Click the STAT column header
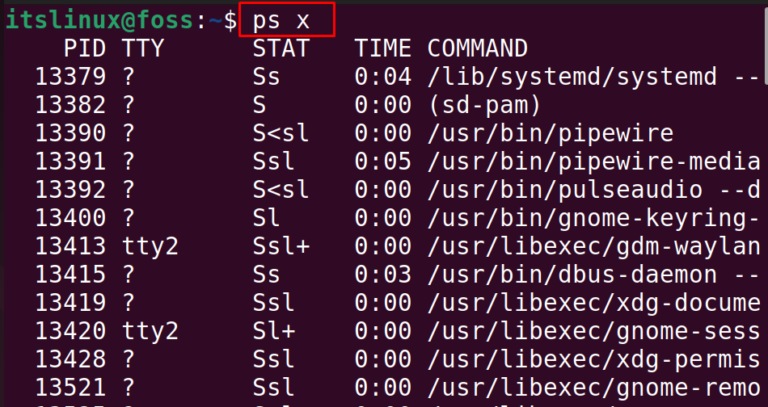The width and height of the screenshot is (768, 407). [x=281, y=48]
